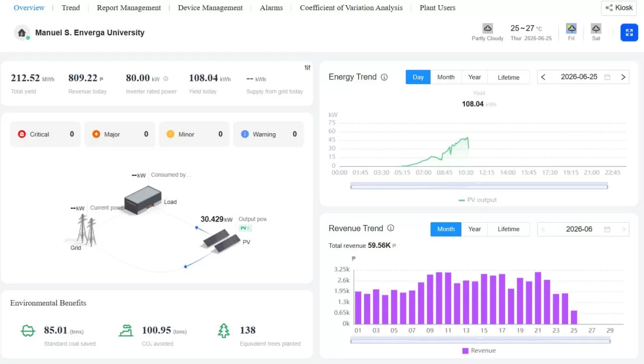Switch to the Trend tab
The height and width of the screenshot is (364, 644).
point(71,8)
